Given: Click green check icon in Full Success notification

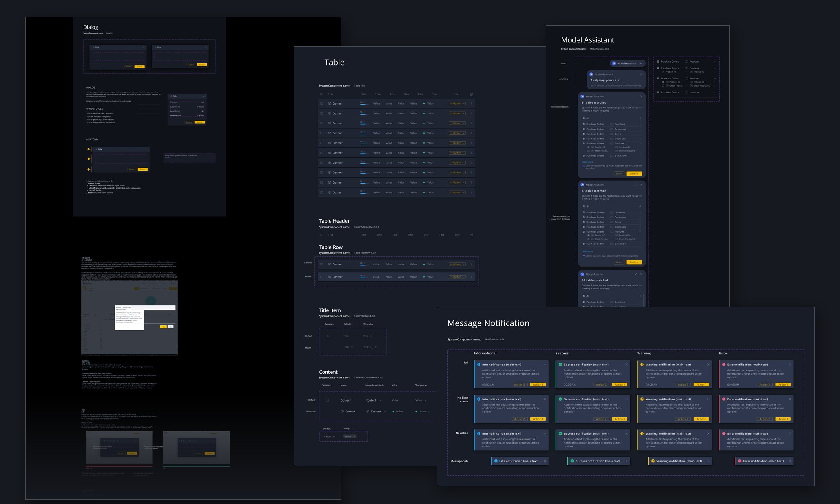Looking at the screenshot, I should pyautogui.click(x=560, y=365).
